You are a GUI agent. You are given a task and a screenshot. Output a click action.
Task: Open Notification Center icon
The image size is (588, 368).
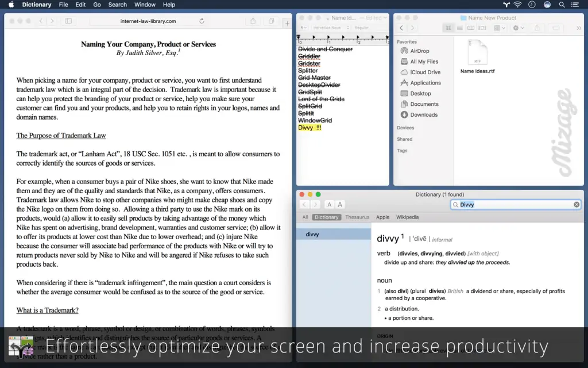(x=575, y=5)
